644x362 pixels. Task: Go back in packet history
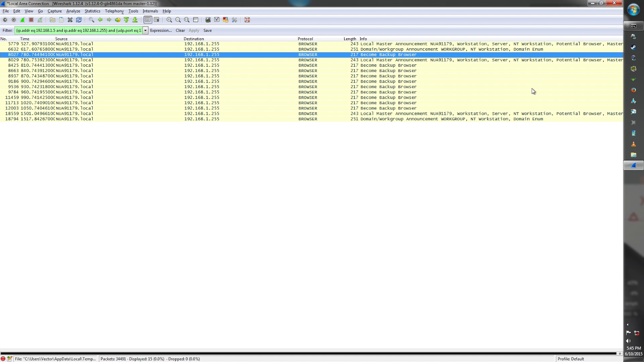coord(100,20)
